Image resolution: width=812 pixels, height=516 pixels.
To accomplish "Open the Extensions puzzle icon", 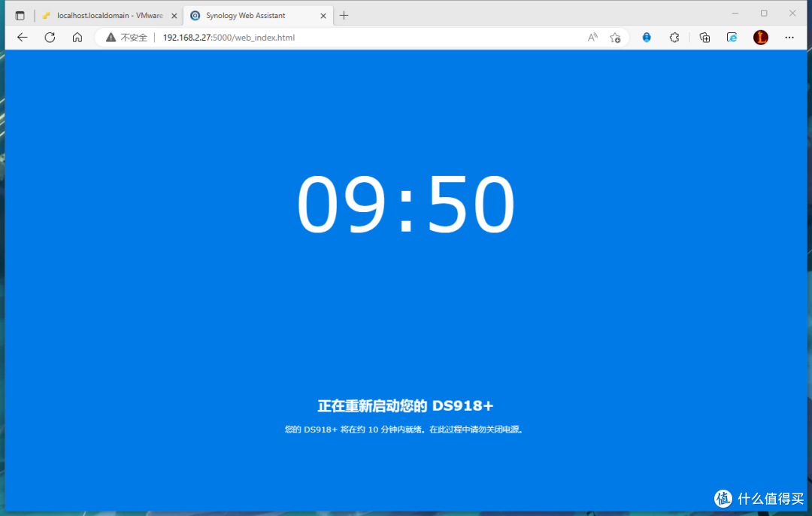I will coord(674,37).
